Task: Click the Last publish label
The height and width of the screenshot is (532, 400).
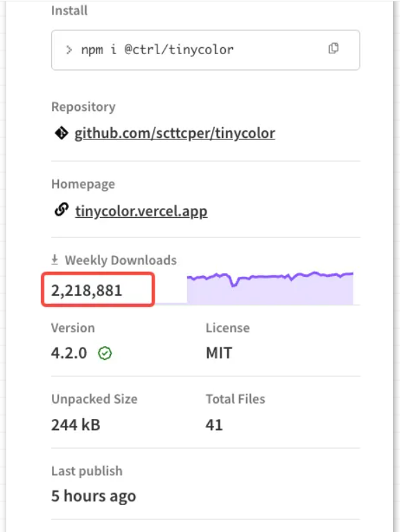Action: pos(87,471)
